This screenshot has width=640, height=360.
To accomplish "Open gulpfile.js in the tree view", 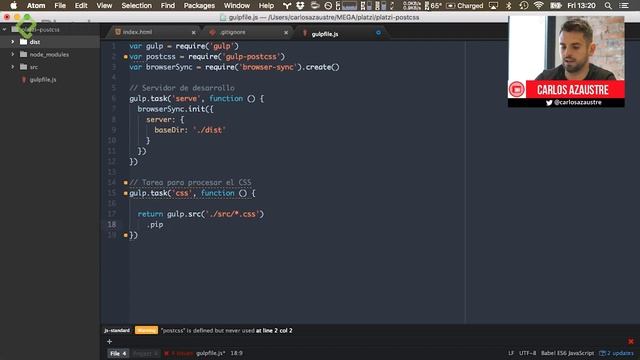I will click(43, 80).
